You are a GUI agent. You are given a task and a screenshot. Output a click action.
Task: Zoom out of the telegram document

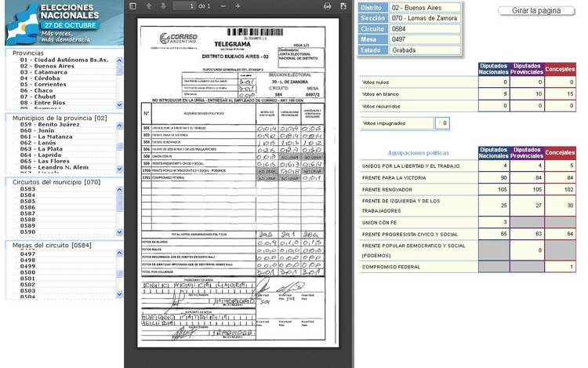pyautogui.click(x=223, y=6)
